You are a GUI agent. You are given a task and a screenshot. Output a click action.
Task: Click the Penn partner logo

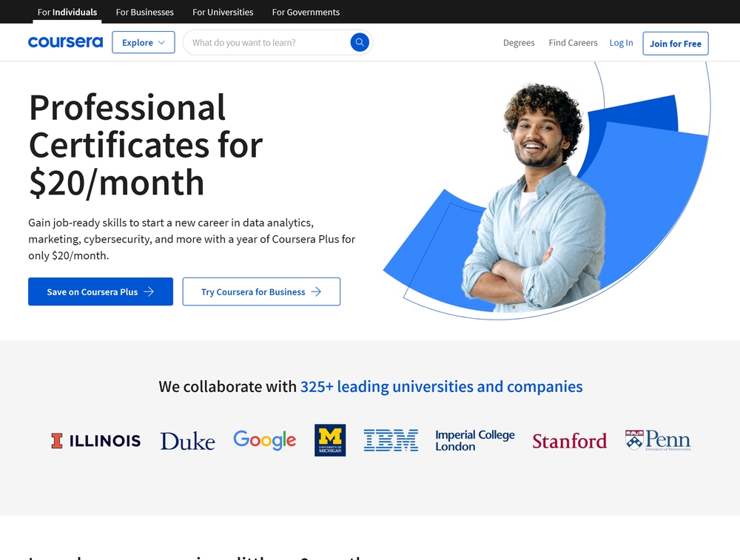click(658, 440)
